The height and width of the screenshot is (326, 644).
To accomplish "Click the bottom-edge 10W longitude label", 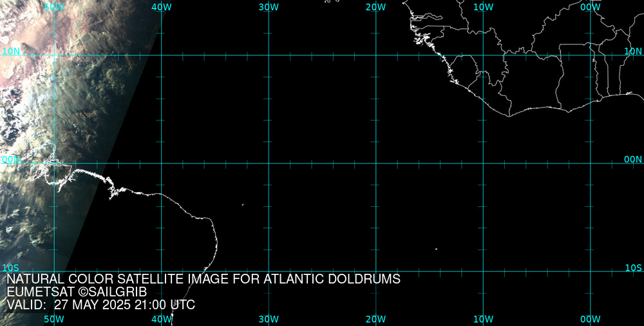I will pos(484,320).
